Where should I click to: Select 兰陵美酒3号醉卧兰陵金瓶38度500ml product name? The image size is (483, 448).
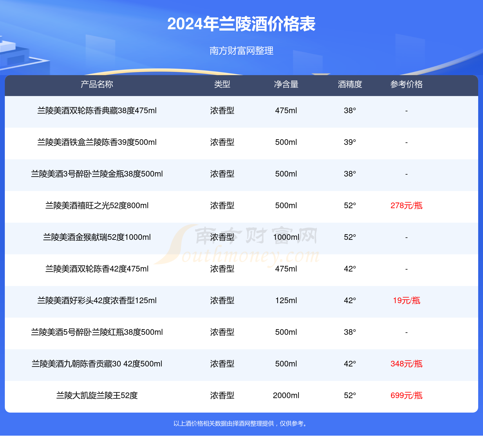click(x=97, y=174)
